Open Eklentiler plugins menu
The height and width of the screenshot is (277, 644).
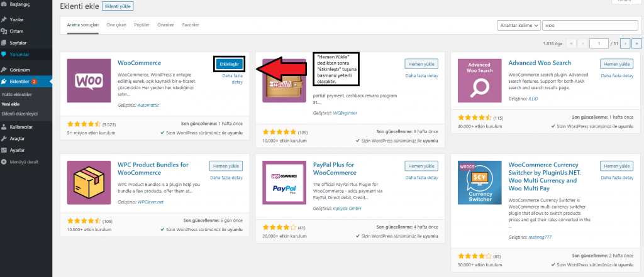coord(19,82)
